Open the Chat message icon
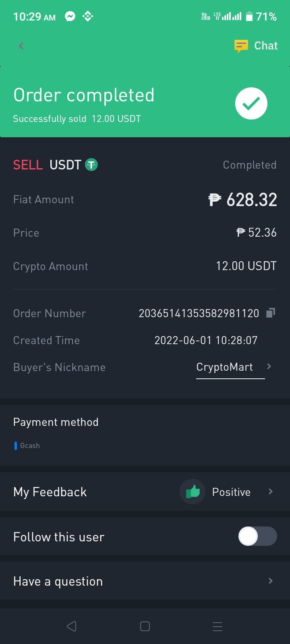Image resolution: width=290 pixels, height=644 pixels. 241,46
